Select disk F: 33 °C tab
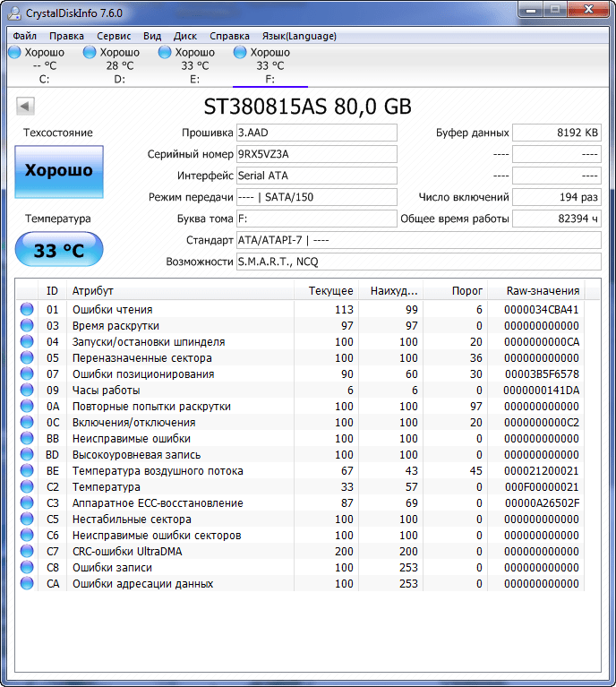The image size is (616, 687). coord(269,65)
